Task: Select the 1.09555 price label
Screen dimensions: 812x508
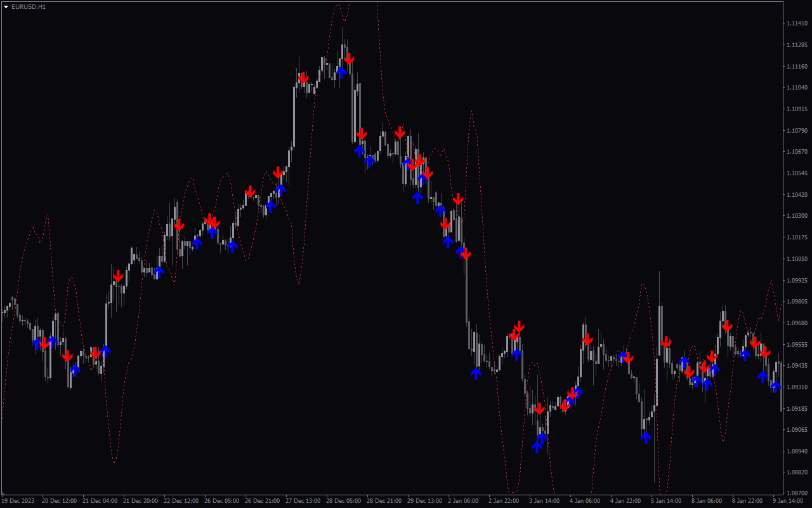Action: tap(797, 344)
